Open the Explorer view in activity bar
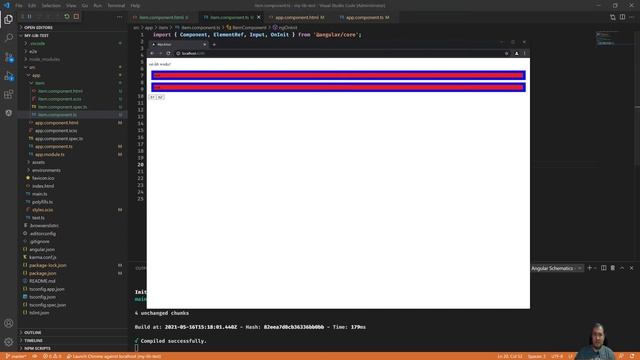640x360 pixels. 9,19
